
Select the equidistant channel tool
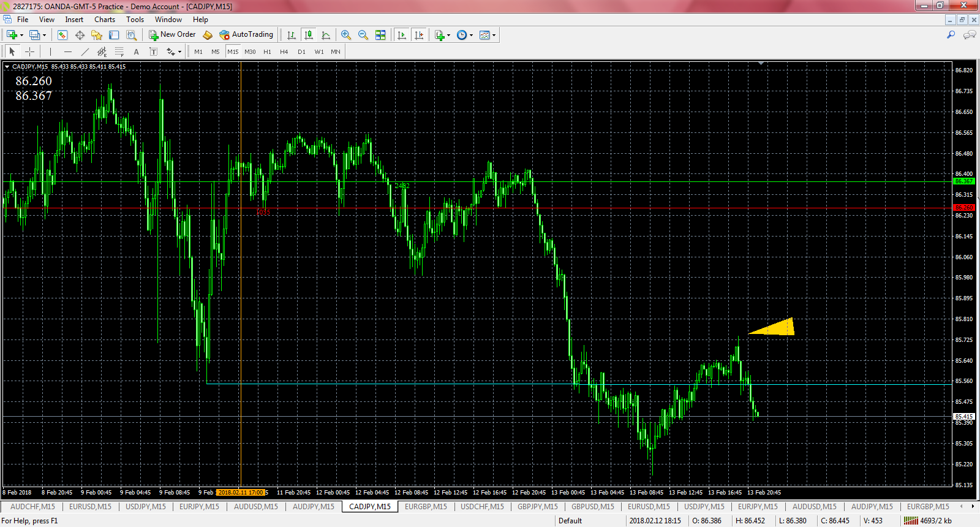click(102, 51)
